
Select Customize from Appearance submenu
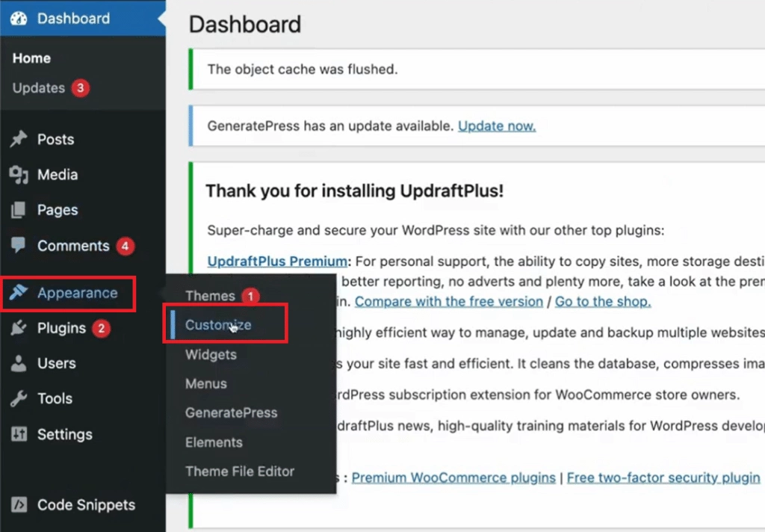[218, 324]
